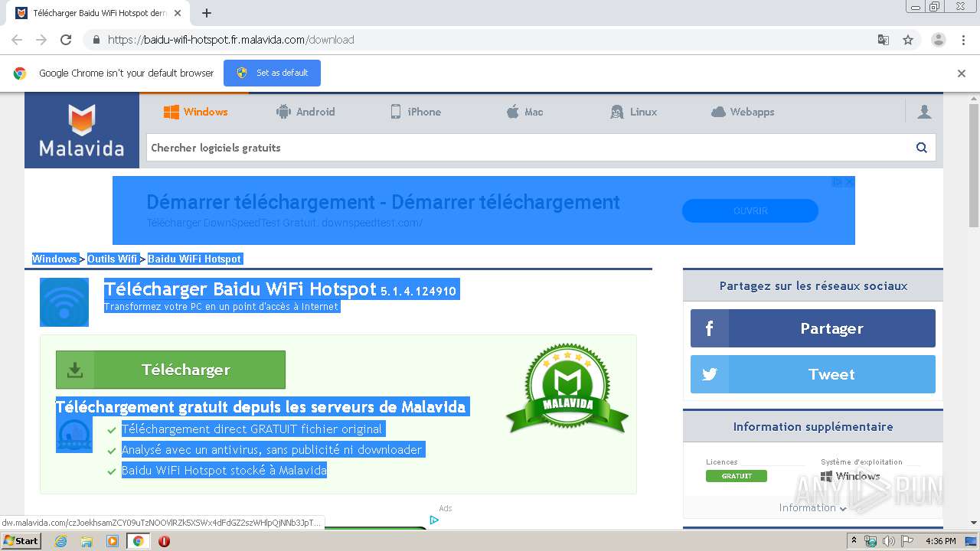This screenshot has width=980, height=551.
Task: Open the Baidu WiFi Hotspot breadcrumb link
Action: click(x=194, y=259)
